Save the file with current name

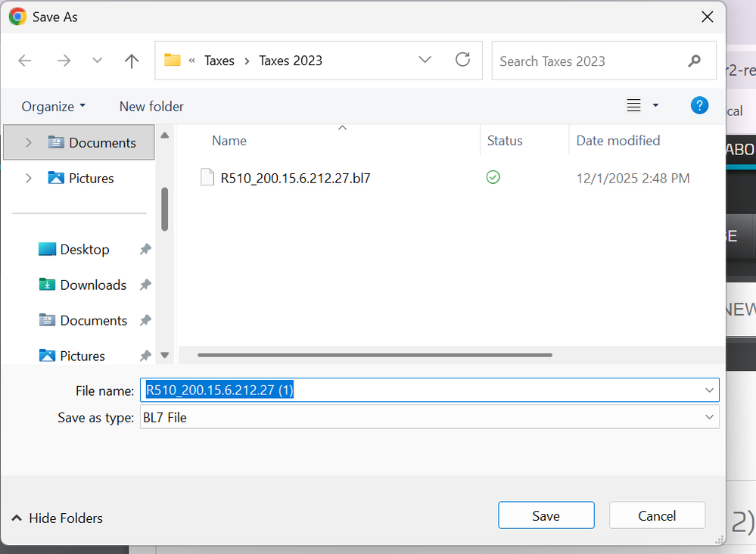[546, 515]
